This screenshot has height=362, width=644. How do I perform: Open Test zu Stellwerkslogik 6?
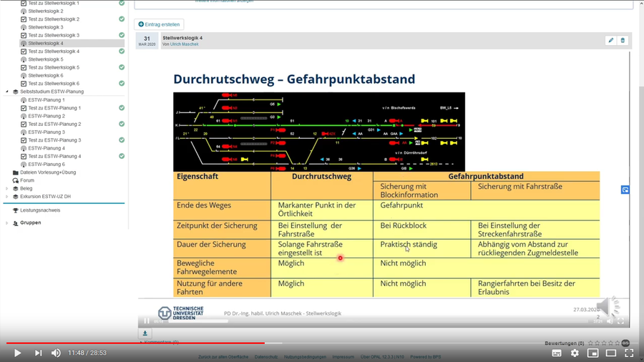(54, 83)
